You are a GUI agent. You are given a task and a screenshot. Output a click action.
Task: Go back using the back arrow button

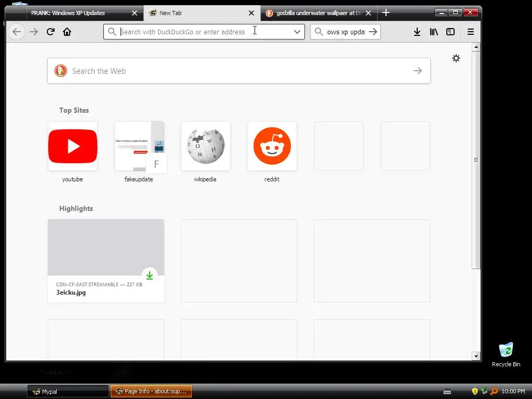point(16,32)
